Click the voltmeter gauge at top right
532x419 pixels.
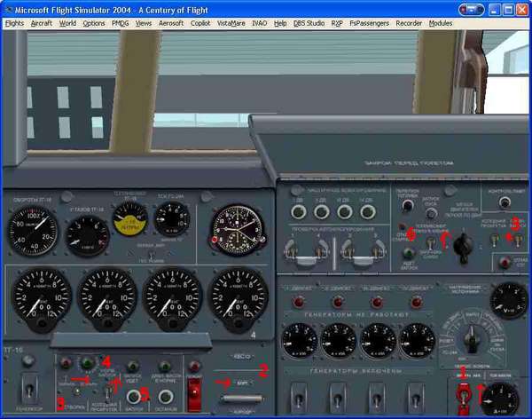click(x=508, y=300)
